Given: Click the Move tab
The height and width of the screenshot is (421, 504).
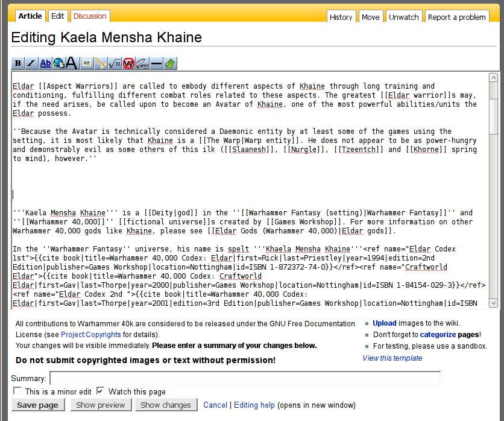Looking at the screenshot, I should tap(371, 17).
